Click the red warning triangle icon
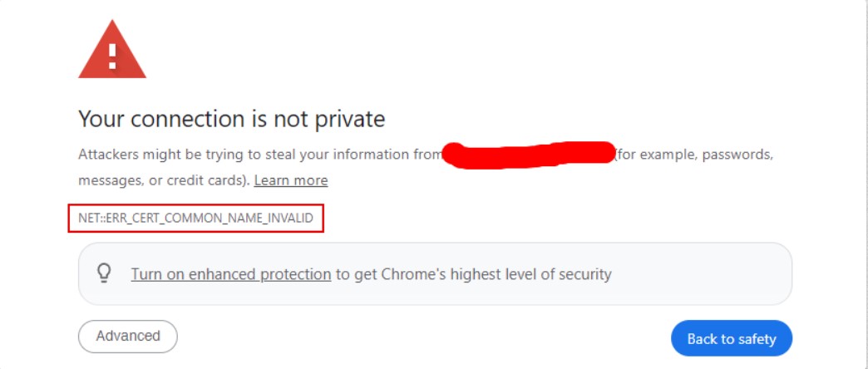868x369 pixels. tap(112, 50)
